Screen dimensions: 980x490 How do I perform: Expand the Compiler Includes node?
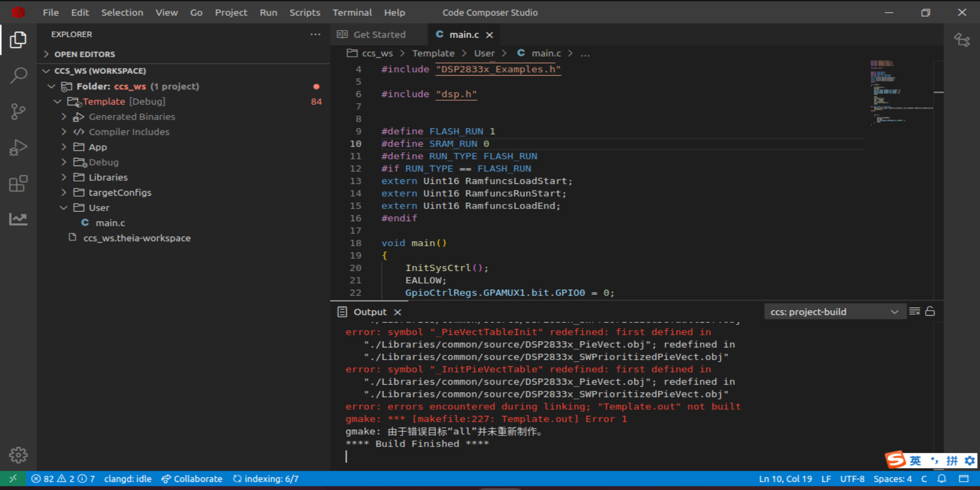pos(64,132)
